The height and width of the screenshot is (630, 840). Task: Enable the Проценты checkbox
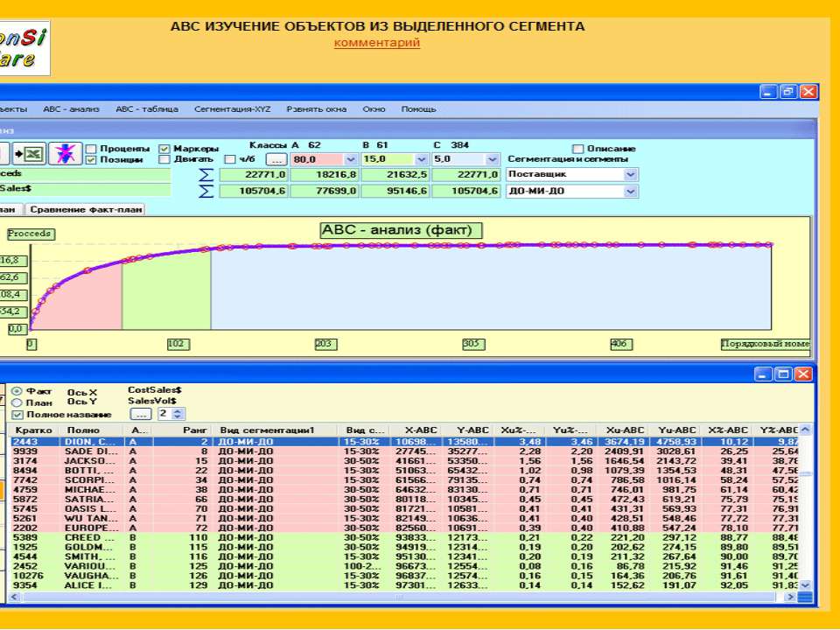coord(91,149)
